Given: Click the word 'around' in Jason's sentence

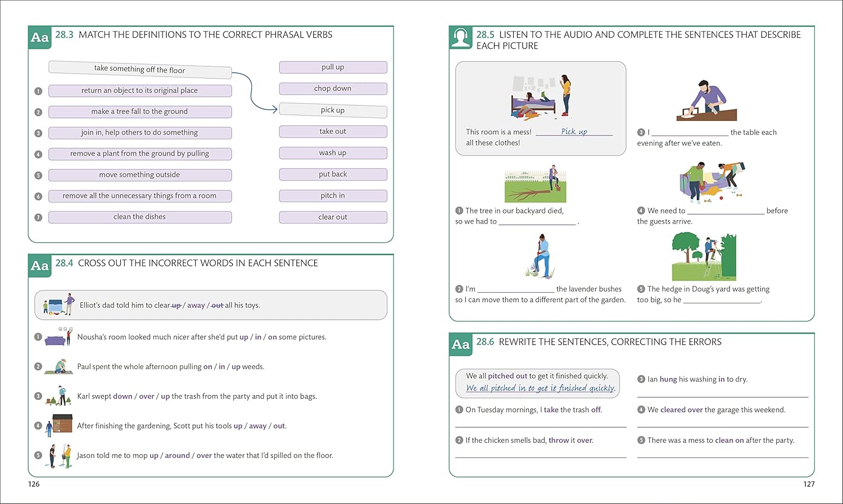Looking at the screenshot, I should [178, 456].
